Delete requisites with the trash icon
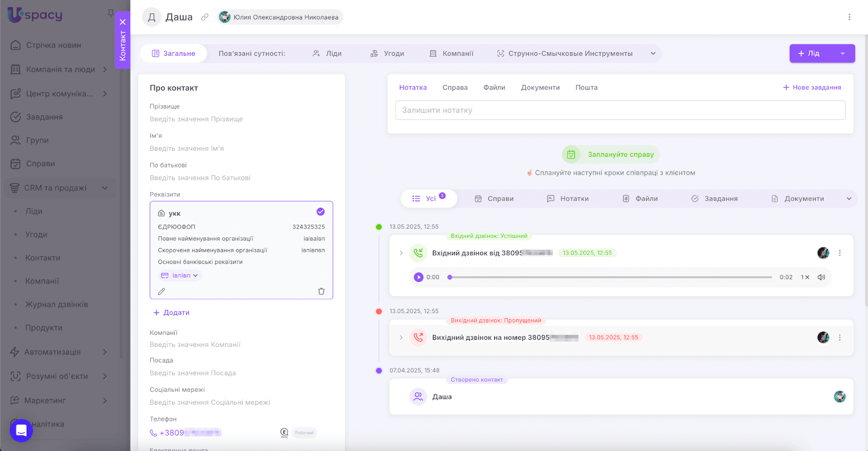This screenshot has width=868, height=451. point(321,291)
